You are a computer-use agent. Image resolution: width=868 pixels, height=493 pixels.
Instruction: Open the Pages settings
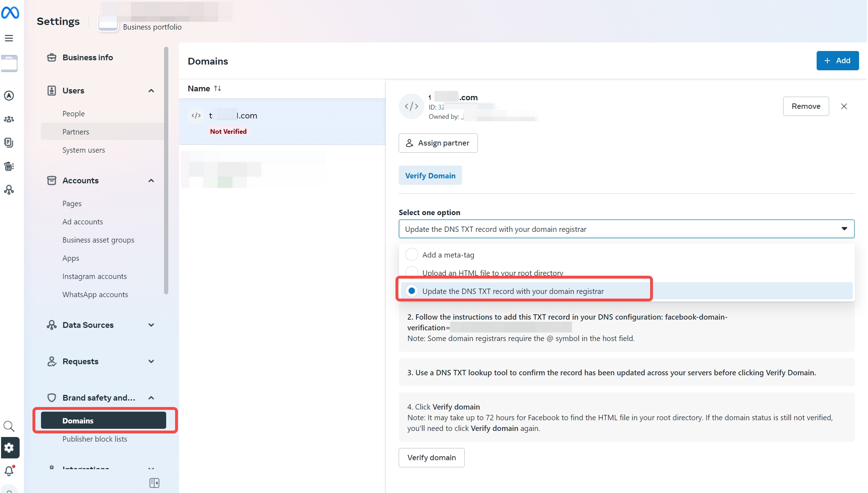[x=72, y=203]
